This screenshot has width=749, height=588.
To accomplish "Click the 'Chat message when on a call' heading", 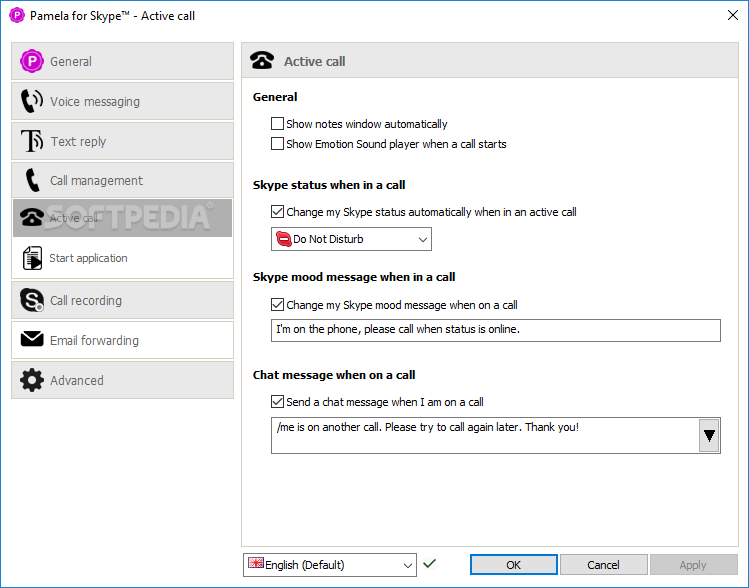I will (334, 375).
